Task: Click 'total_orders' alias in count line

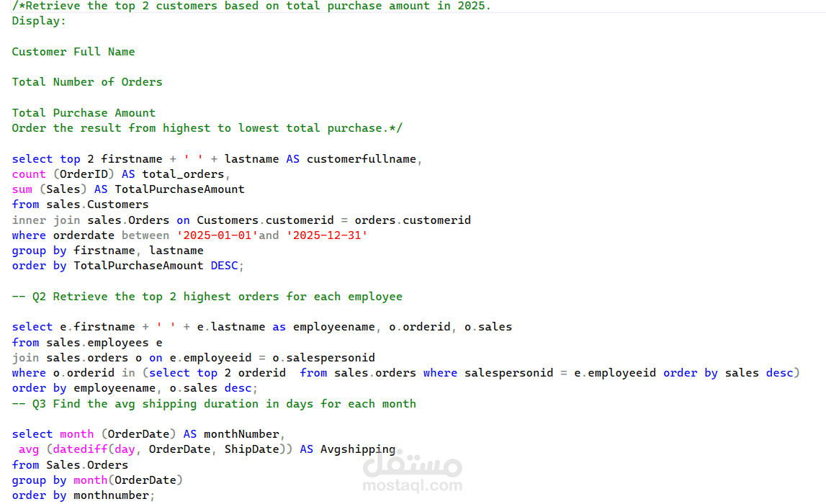Action: coord(183,174)
